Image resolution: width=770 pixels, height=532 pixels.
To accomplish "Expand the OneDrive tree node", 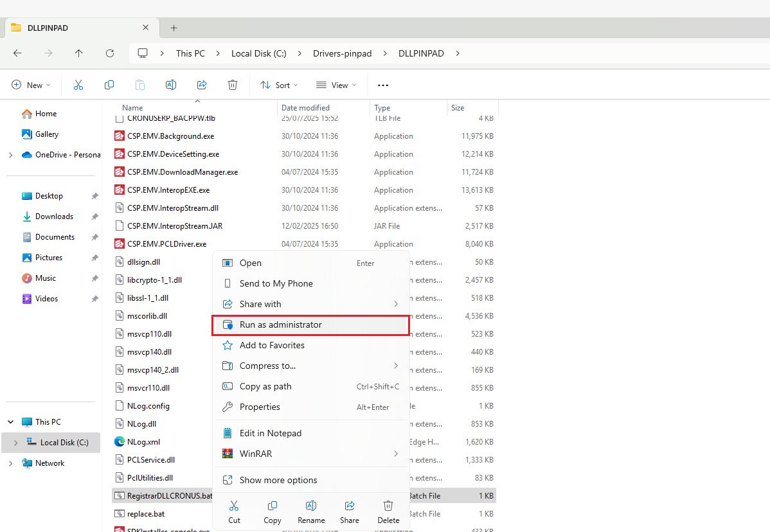I will 10,155.
